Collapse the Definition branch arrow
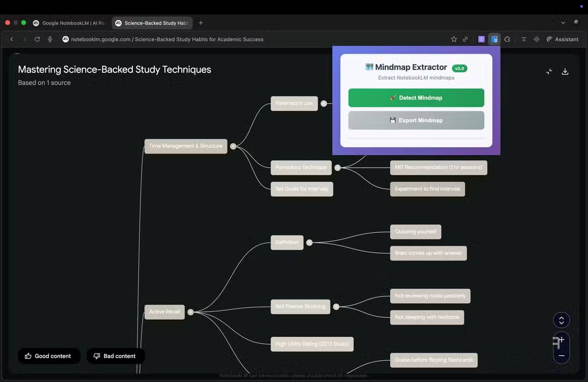Image resolution: width=588 pixels, height=382 pixels. (x=309, y=243)
